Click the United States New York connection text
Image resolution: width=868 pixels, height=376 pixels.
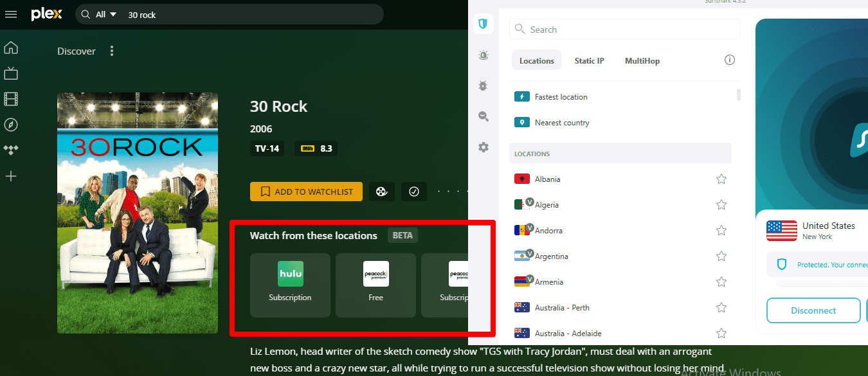tap(829, 231)
